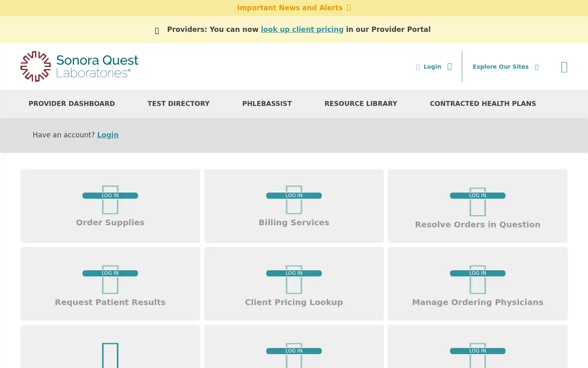588x368 pixels.
Task: Open the Test Directory menu item
Action: pos(178,104)
